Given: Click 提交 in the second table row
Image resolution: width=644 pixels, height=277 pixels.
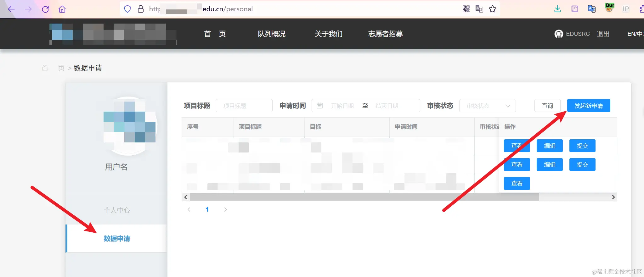Looking at the screenshot, I should pos(582,164).
